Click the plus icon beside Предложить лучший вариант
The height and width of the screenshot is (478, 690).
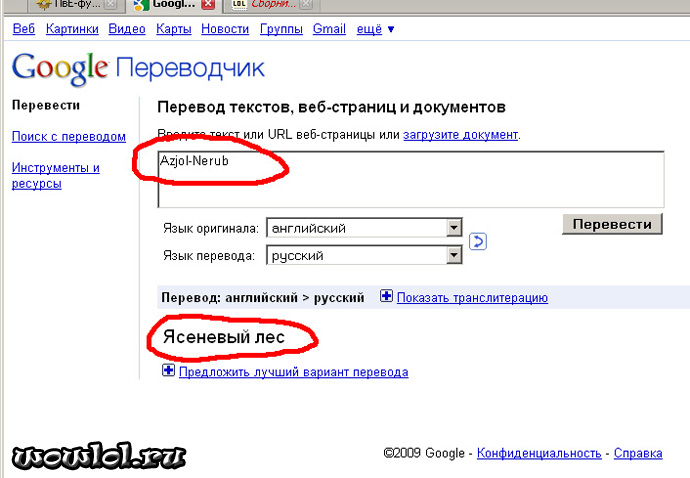click(x=168, y=370)
